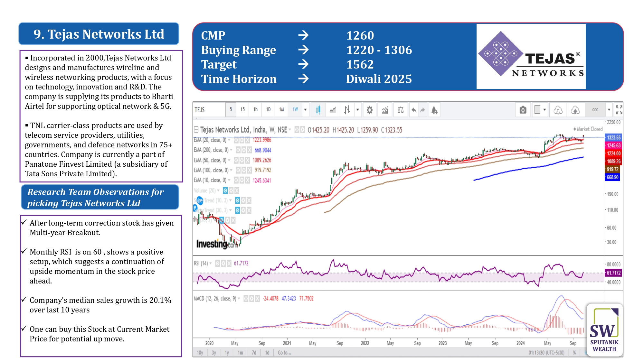Show the hidden Volume (20) indicator
Image resolution: width=644 pixels, height=362 pixels.
tap(225, 190)
